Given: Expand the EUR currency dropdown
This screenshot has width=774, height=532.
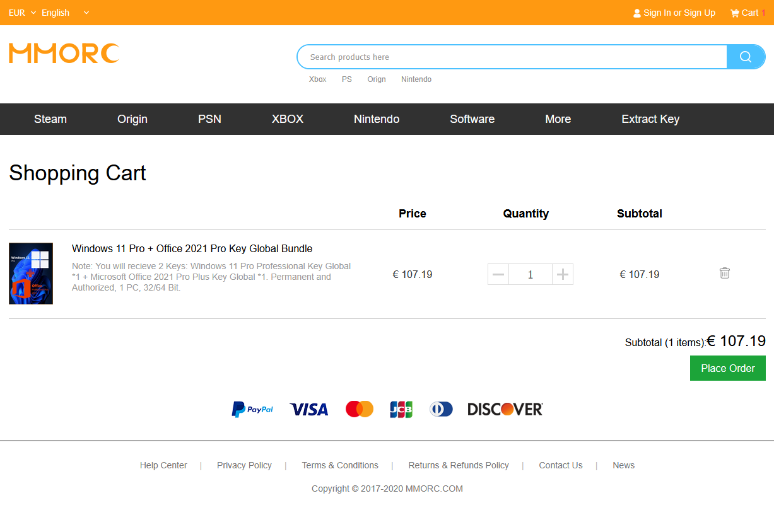Looking at the screenshot, I should pyautogui.click(x=22, y=13).
